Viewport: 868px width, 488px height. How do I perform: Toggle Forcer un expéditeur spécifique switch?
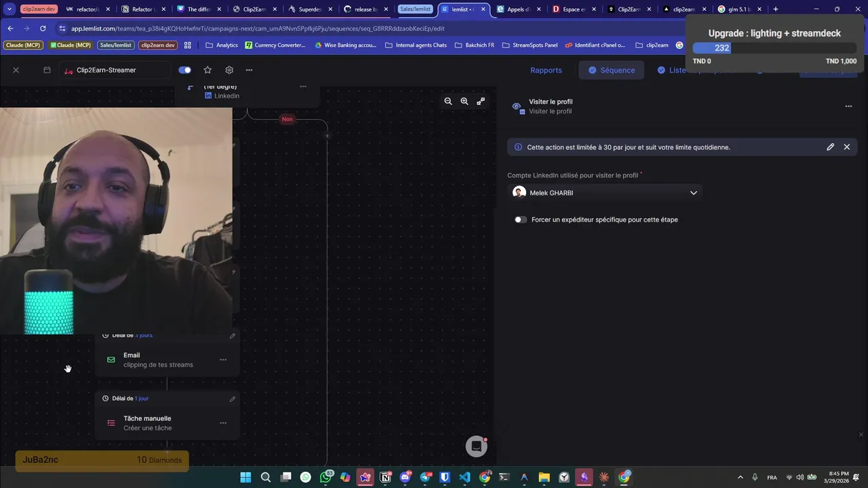[x=520, y=220]
